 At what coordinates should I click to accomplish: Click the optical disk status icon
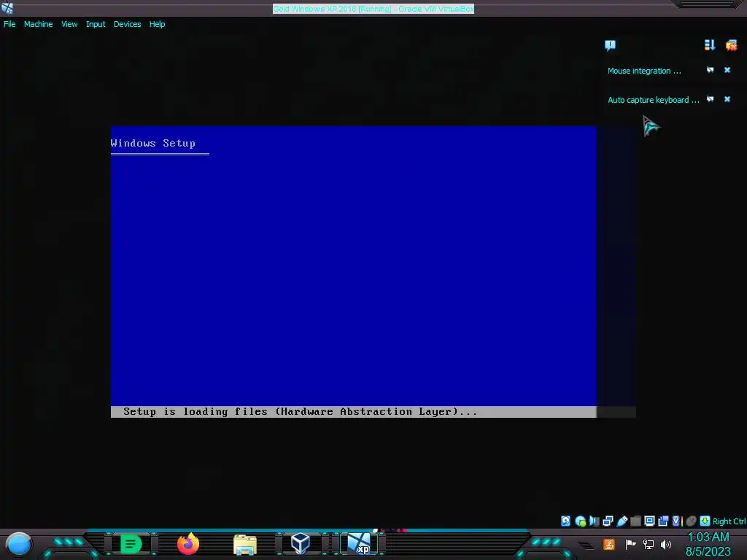coord(580,521)
